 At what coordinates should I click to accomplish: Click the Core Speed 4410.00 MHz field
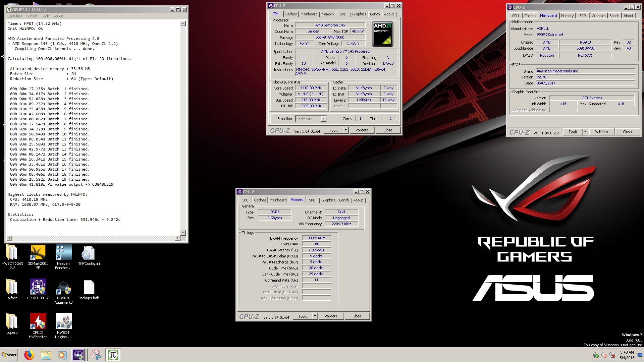tap(311, 88)
